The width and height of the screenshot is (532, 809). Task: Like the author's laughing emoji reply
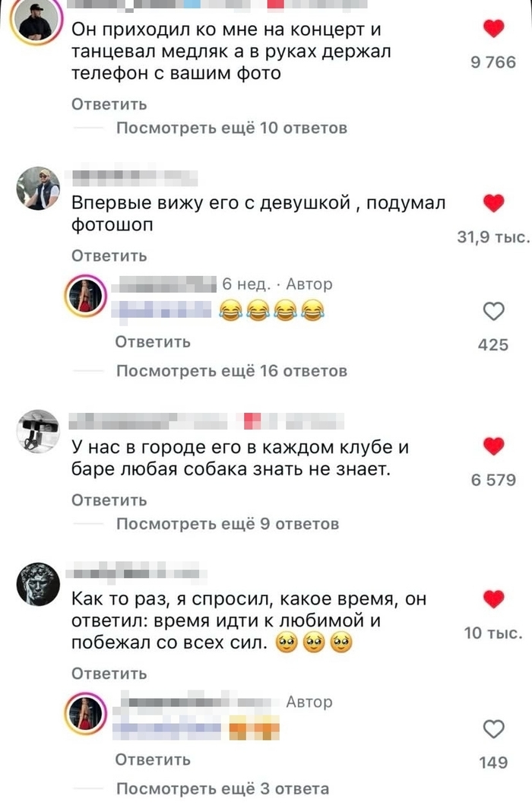click(493, 311)
